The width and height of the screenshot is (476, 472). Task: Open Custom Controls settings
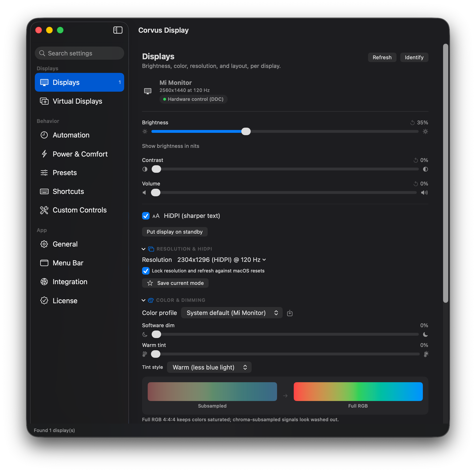79,210
